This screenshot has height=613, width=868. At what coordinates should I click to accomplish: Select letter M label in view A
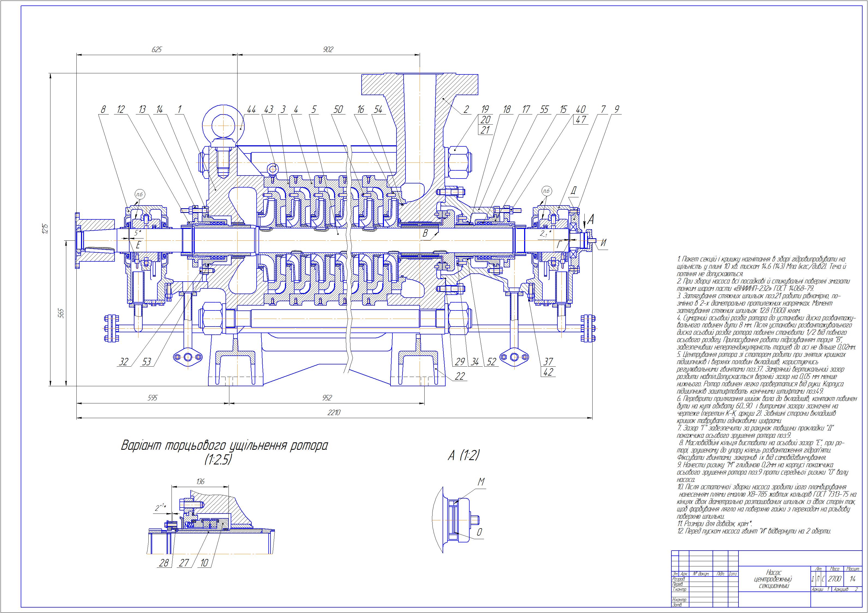481,482
